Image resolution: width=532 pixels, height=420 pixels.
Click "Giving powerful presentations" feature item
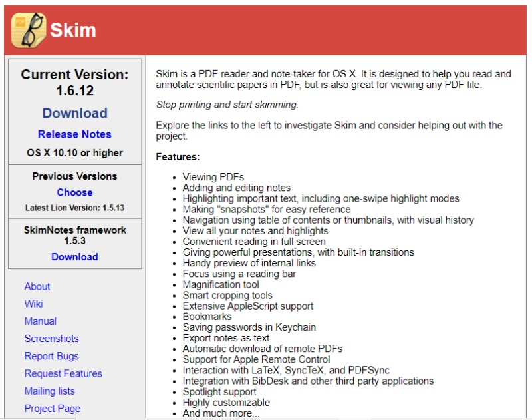tap(298, 252)
